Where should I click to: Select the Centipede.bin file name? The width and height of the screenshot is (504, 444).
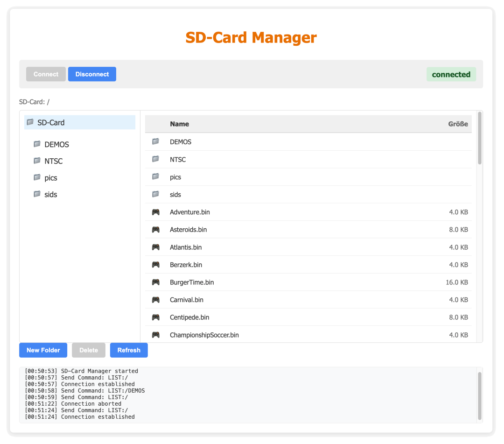pyautogui.click(x=189, y=317)
